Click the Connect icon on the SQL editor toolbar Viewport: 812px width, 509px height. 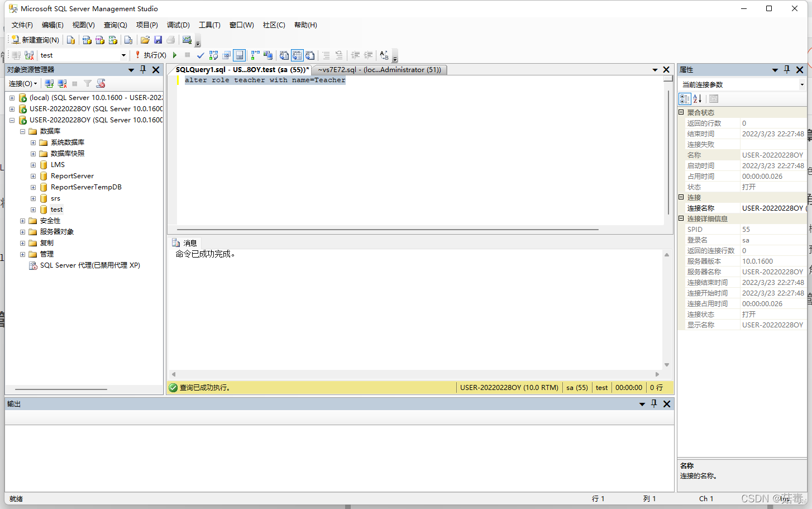[16, 55]
